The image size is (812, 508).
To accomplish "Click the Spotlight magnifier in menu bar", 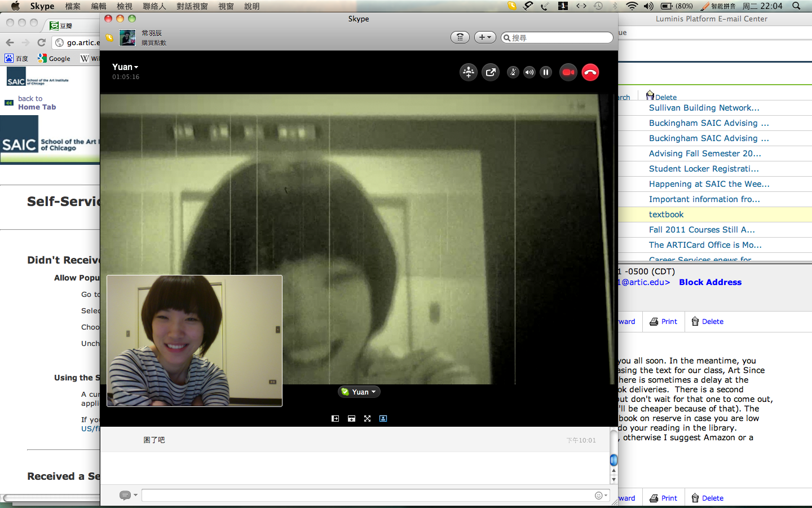I will 796,6.
